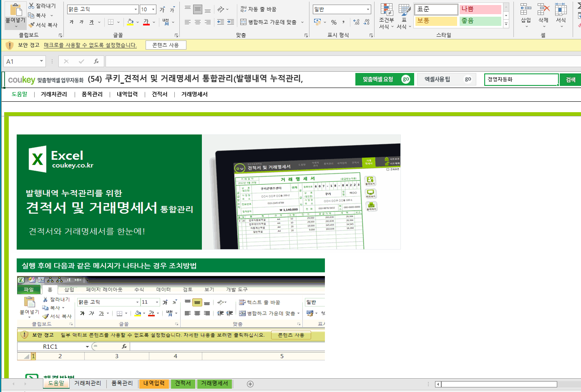
Task: Expand underline style dropdown arrow
Action: (x=99, y=22)
